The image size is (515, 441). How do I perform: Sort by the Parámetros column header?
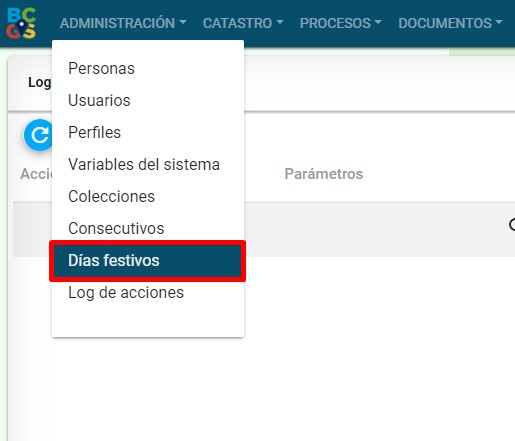pyautogui.click(x=324, y=174)
